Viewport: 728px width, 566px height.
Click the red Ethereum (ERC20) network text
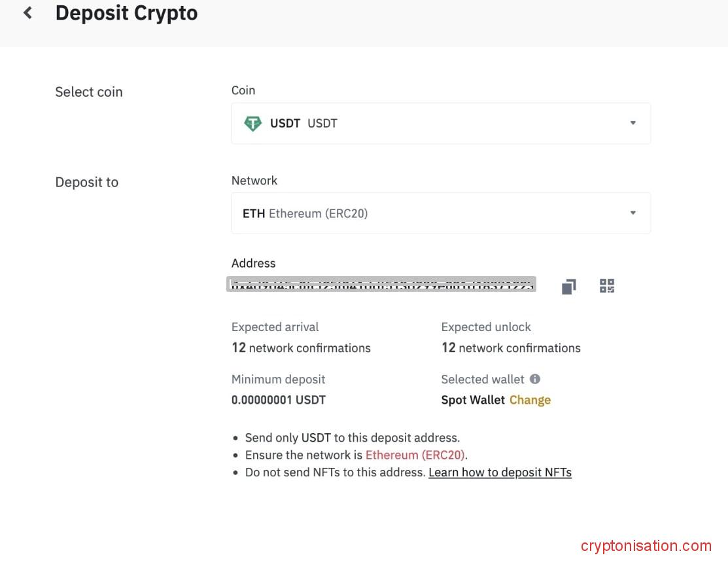(415, 455)
